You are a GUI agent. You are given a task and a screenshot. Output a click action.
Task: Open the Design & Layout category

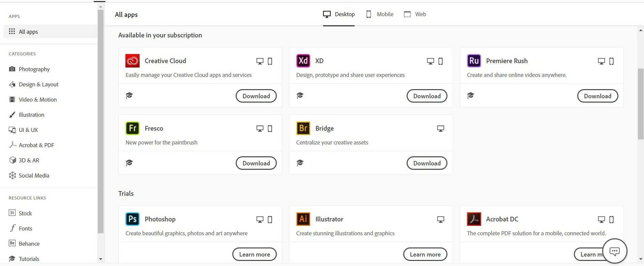click(34, 84)
